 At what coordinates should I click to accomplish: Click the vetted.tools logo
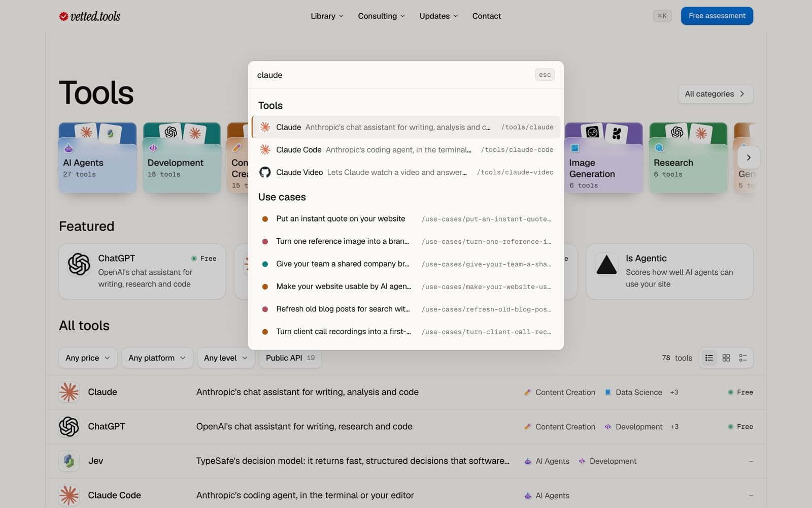click(90, 16)
